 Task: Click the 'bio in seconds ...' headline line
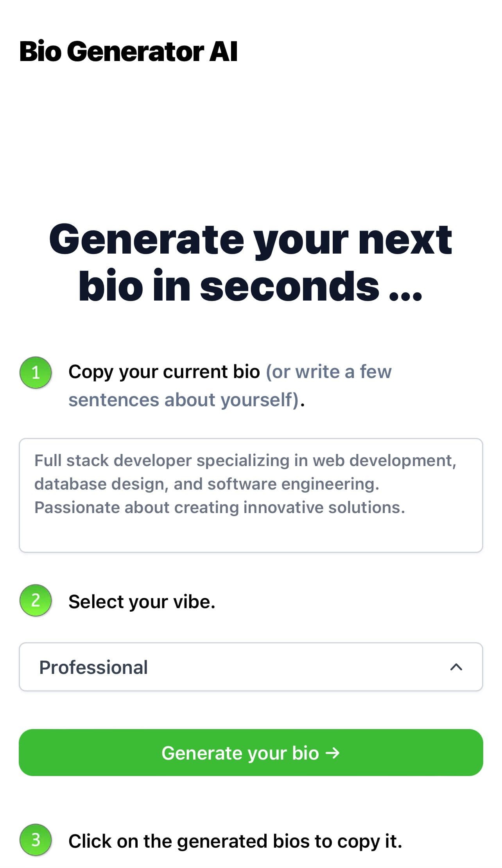click(x=251, y=286)
